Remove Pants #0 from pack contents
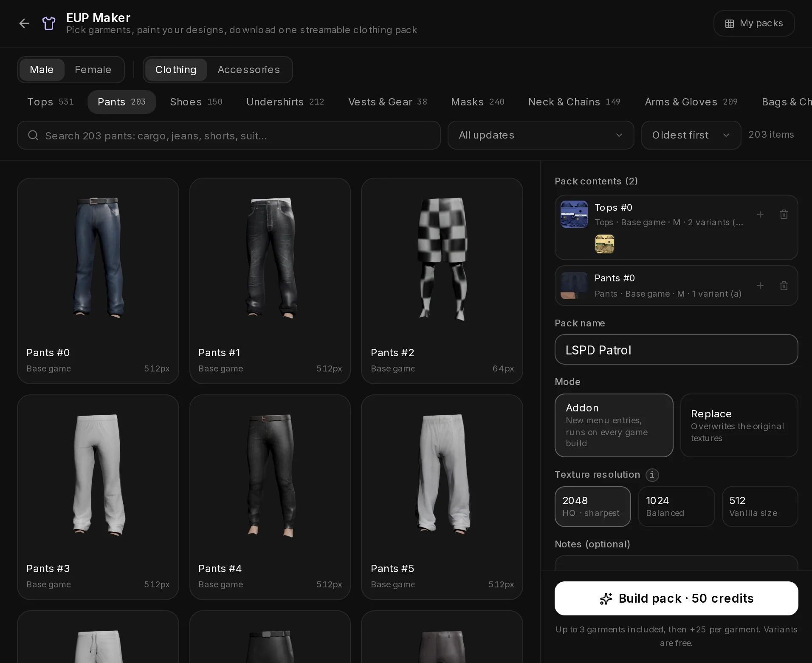812x663 pixels. (784, 286)
